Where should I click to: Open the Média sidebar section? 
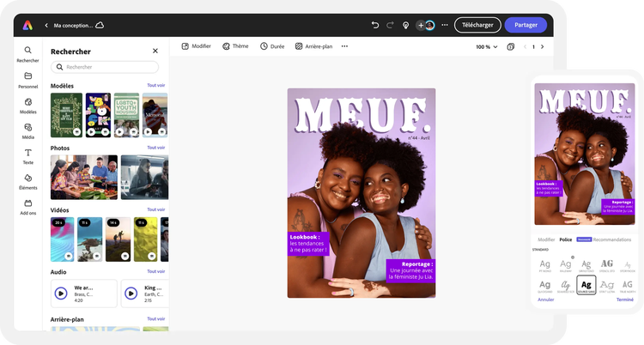pos(28,131)
